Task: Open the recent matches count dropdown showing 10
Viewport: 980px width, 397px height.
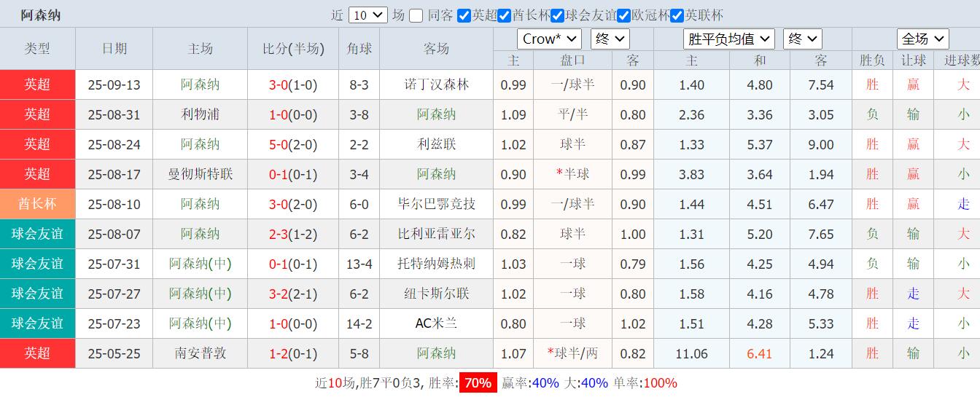Action: click(368, 15)
